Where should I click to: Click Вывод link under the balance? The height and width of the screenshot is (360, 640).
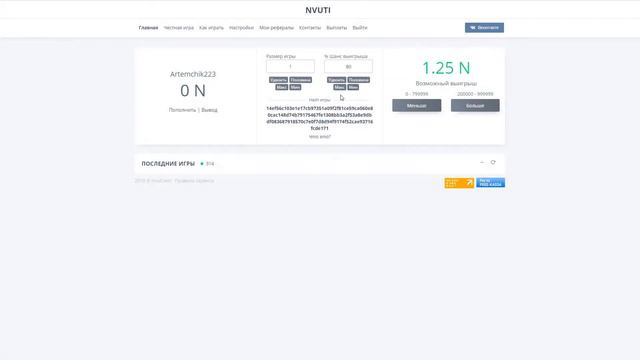pos(209,110)
